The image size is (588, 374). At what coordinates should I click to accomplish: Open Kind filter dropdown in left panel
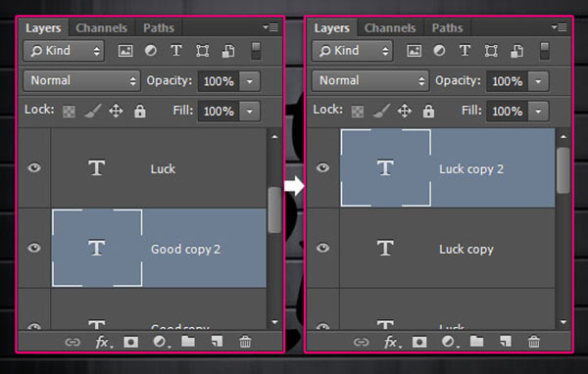64,51
